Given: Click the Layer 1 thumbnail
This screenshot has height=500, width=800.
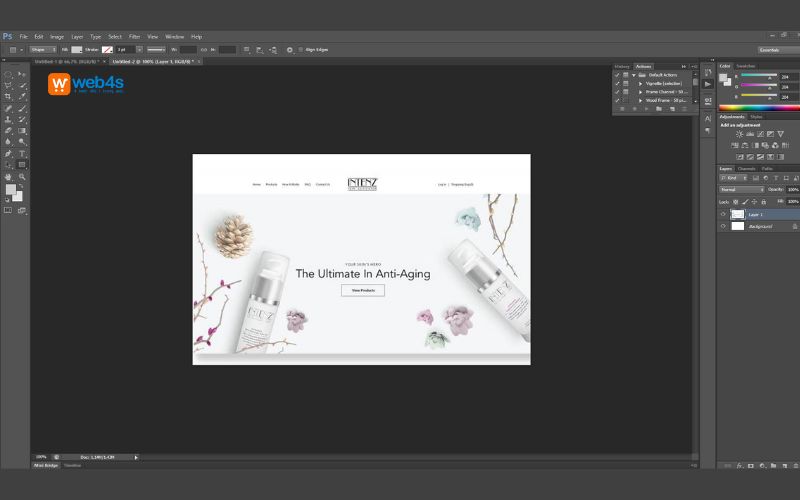Looking at the screenshot, I should 738,214.
